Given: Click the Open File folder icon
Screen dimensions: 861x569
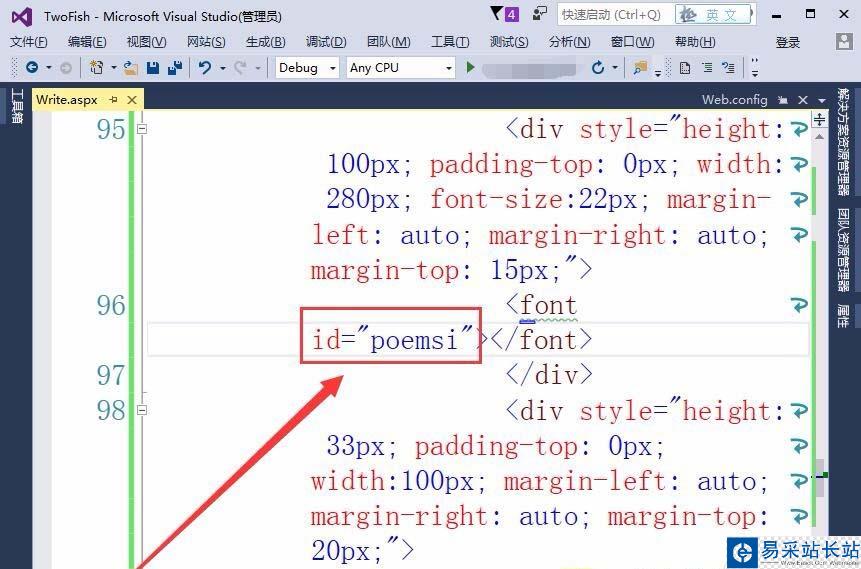Looking at the screenshot, I should point(130,68).
